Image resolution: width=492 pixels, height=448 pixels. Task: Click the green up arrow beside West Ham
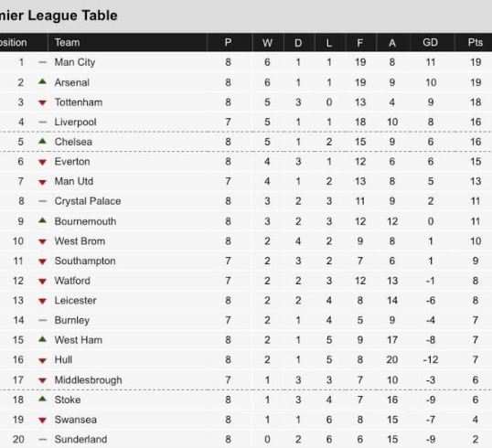coord(42,339)
